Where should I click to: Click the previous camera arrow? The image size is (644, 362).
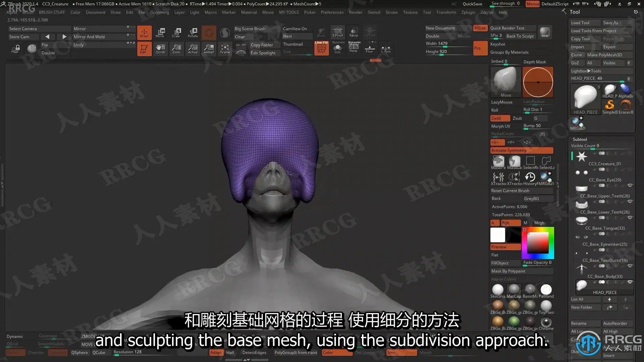tap(47, 37)
